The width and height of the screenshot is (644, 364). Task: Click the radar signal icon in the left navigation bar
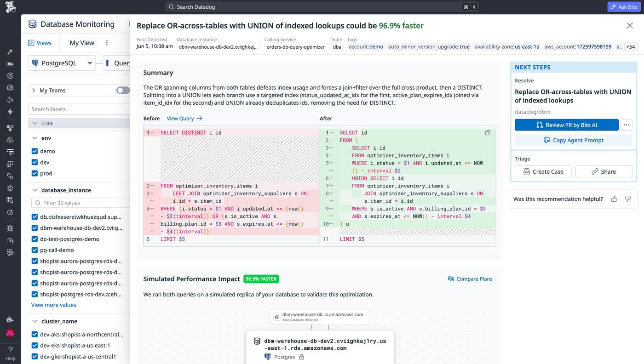[10, 99]
